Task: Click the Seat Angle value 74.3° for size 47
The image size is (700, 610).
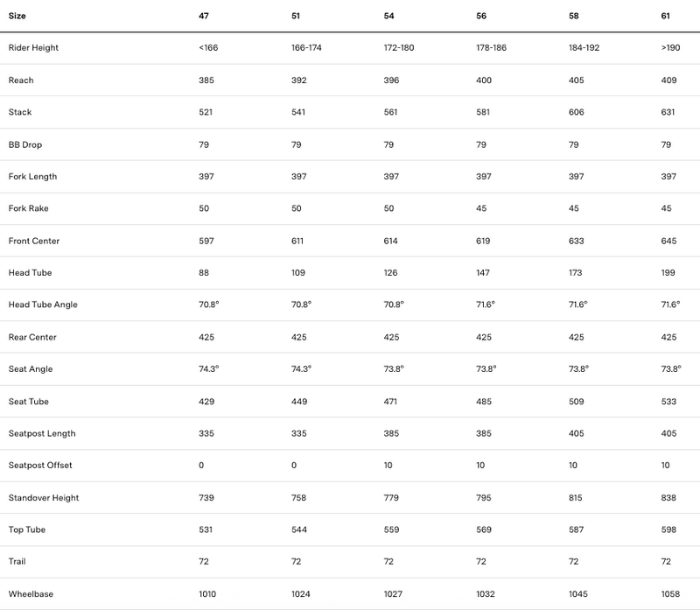Action: click(x=209, y=368)
